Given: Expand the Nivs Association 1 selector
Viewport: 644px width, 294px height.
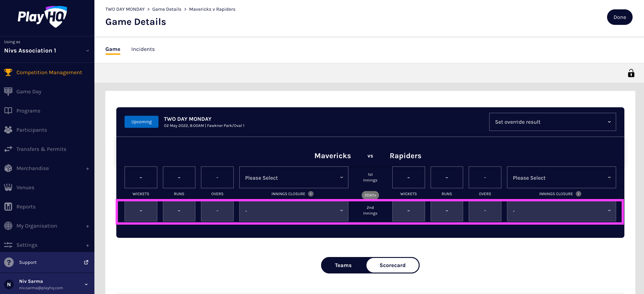Looking at the screenshot, I should point(87,50).
